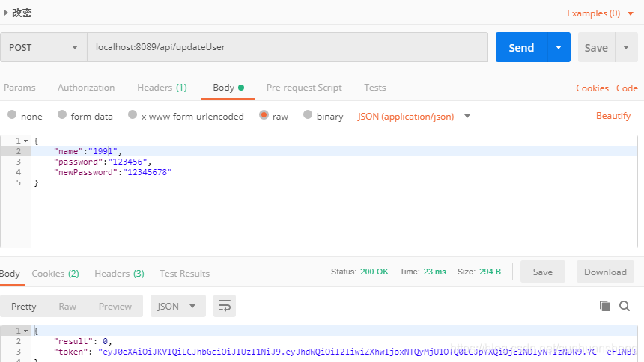
Task: Open the Save options dropdown arrow
Action: click(626, 48)
